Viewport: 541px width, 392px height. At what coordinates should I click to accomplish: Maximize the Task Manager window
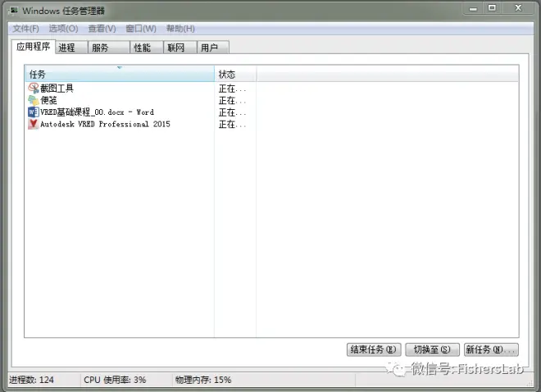492,8
